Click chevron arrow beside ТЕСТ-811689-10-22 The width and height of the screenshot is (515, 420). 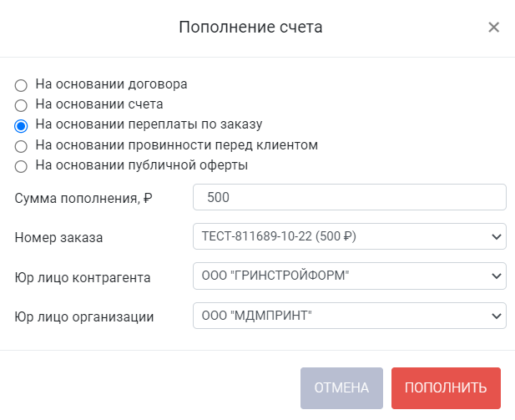(x=497, y=236)
